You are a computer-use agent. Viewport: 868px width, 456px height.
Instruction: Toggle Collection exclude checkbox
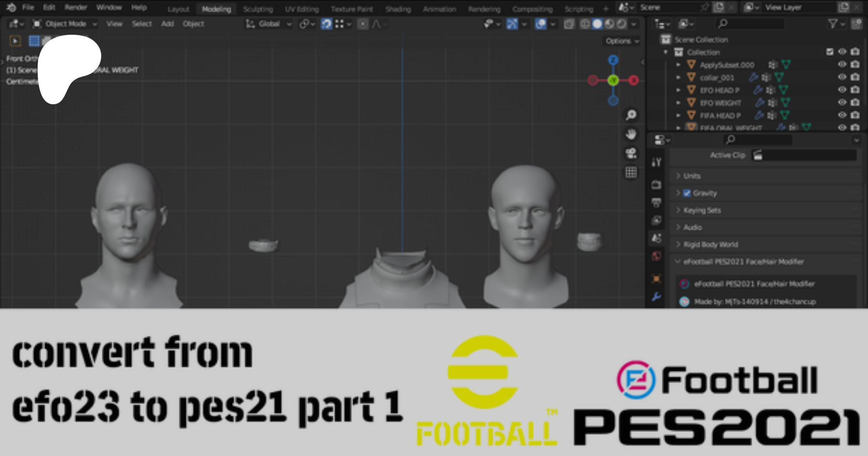point(829,52)
